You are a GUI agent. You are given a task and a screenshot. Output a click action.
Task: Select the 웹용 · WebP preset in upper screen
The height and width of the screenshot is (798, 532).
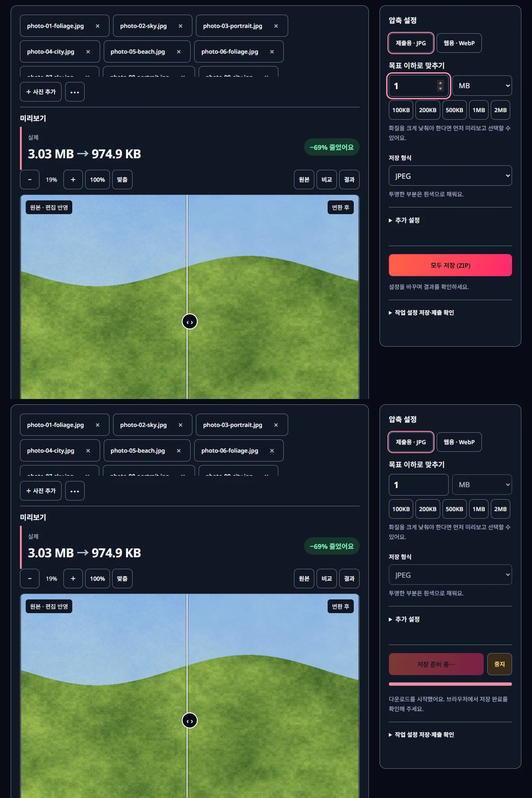[x=459, y=43]
